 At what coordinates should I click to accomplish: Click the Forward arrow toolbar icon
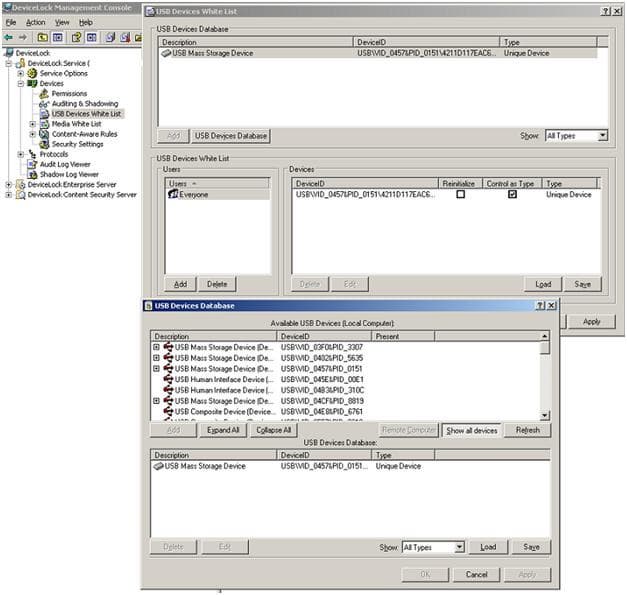23,38
